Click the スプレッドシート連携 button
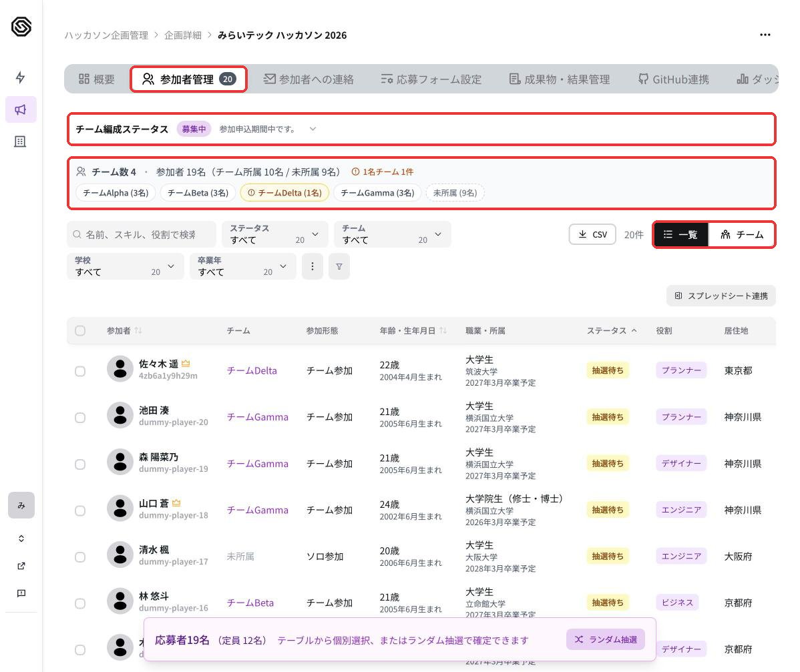 point(721,296)
